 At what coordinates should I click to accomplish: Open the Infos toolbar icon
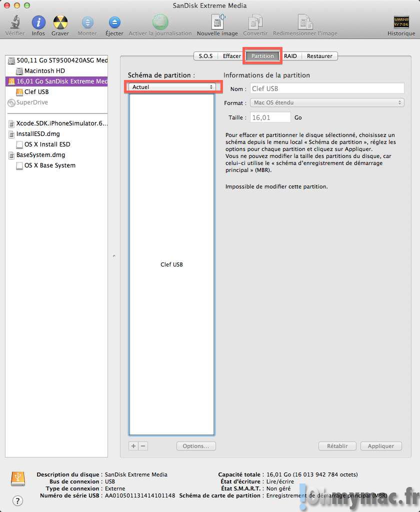point(38,22)
